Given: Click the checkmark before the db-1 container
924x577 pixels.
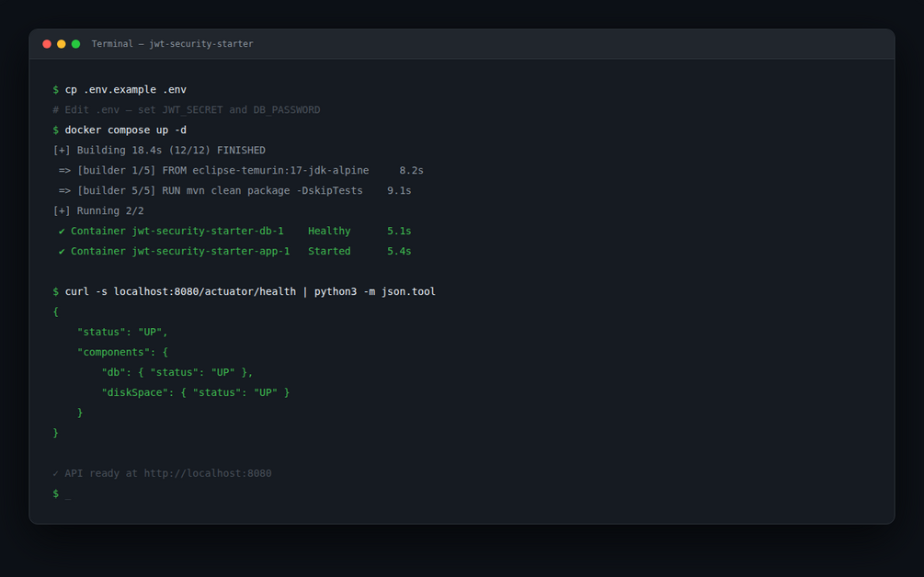Looking at the screenshot, I should [x=62, y=232].
